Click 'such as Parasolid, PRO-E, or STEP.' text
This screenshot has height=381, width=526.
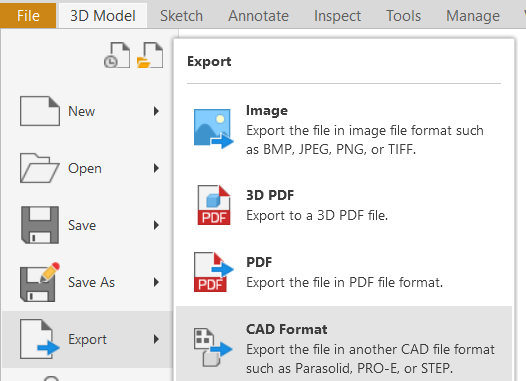coord(350,368)
